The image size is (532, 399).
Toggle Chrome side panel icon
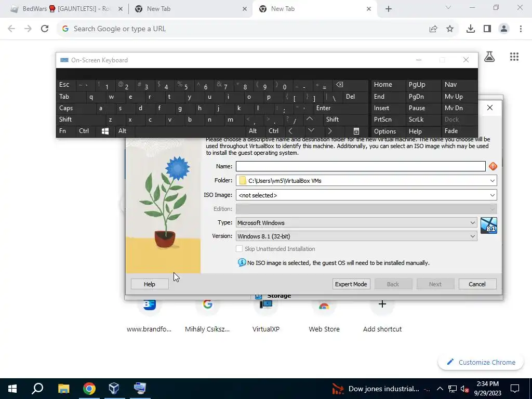tap(487, 29)
